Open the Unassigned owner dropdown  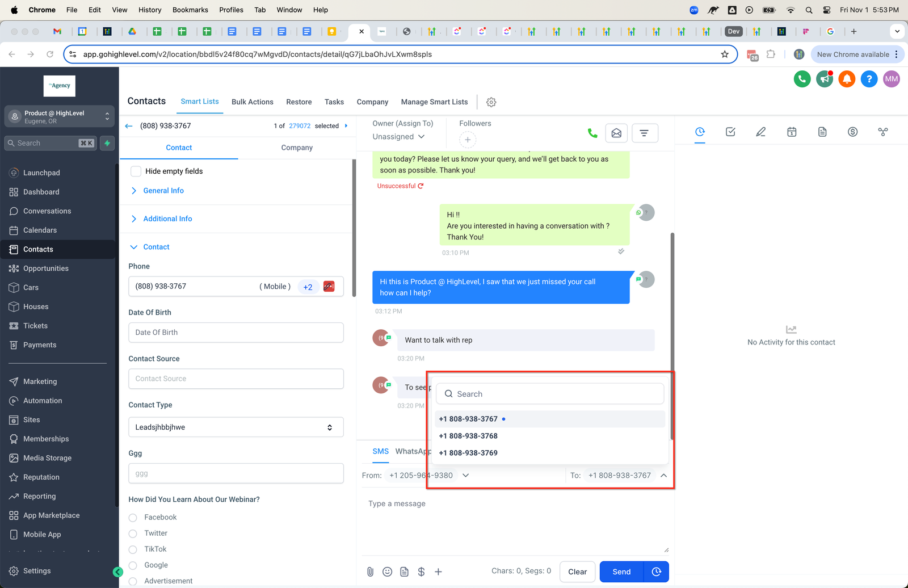(x=398, y=137)
